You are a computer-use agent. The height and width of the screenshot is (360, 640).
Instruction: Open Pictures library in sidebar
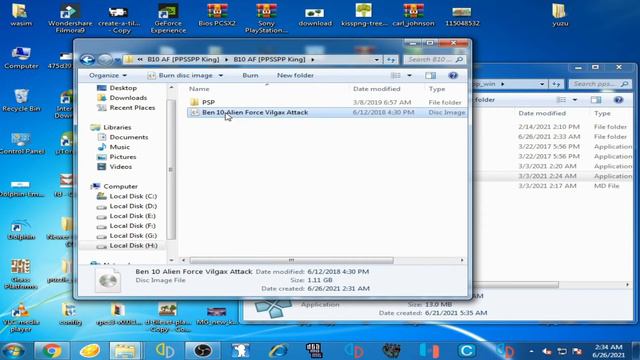[x=122, y=157]
